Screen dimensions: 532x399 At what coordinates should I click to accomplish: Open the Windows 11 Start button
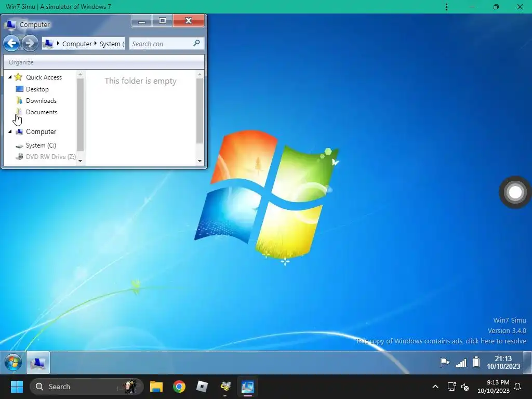click(17, 387)
